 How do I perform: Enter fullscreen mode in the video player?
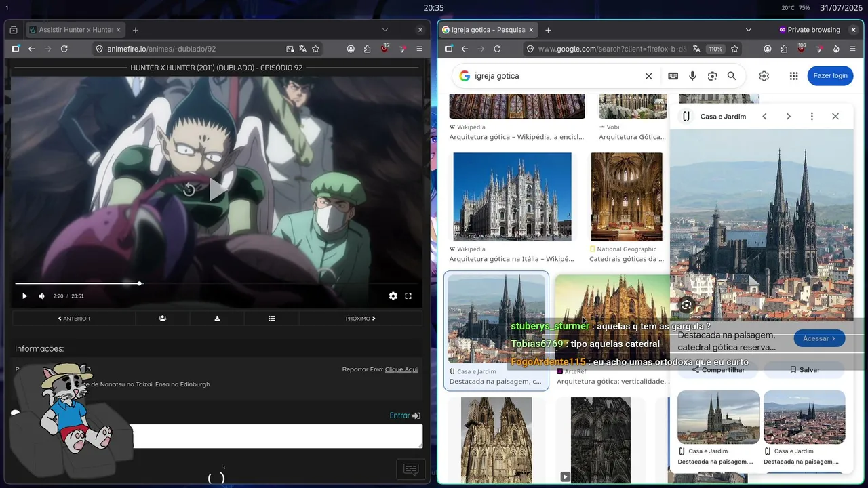[x=408, y=296]
